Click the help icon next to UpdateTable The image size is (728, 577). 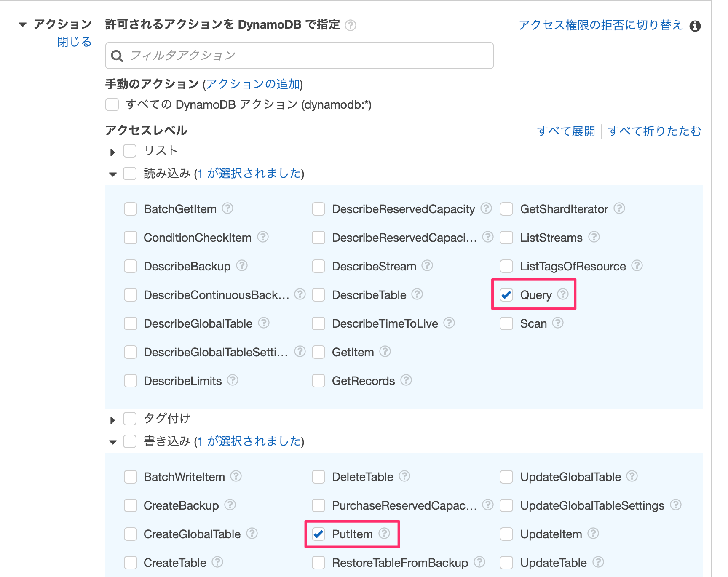click(598, 562)
